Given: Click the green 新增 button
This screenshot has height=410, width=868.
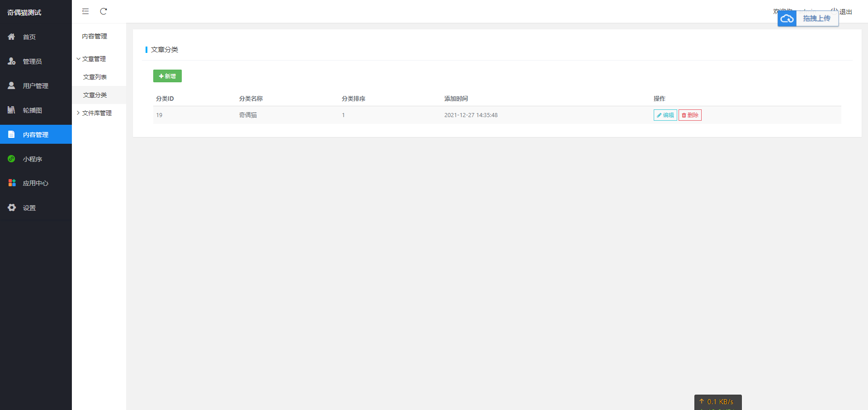Looking at the screenshot, I should (x=167, y=76).
